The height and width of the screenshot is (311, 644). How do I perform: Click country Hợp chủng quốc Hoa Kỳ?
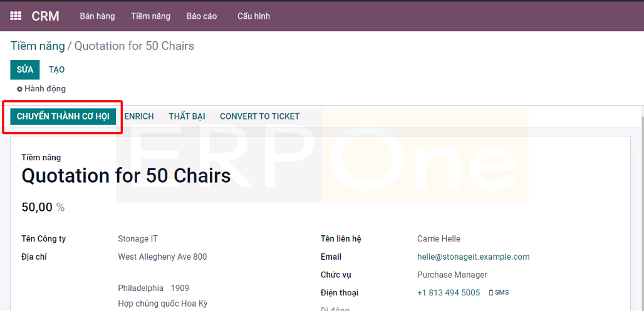point(163,304)
